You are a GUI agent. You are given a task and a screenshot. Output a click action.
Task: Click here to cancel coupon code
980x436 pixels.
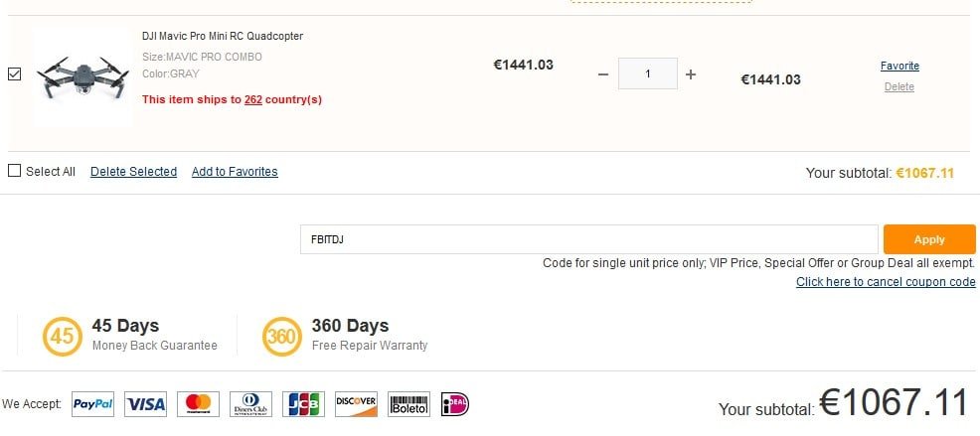[x=886, y=282]
